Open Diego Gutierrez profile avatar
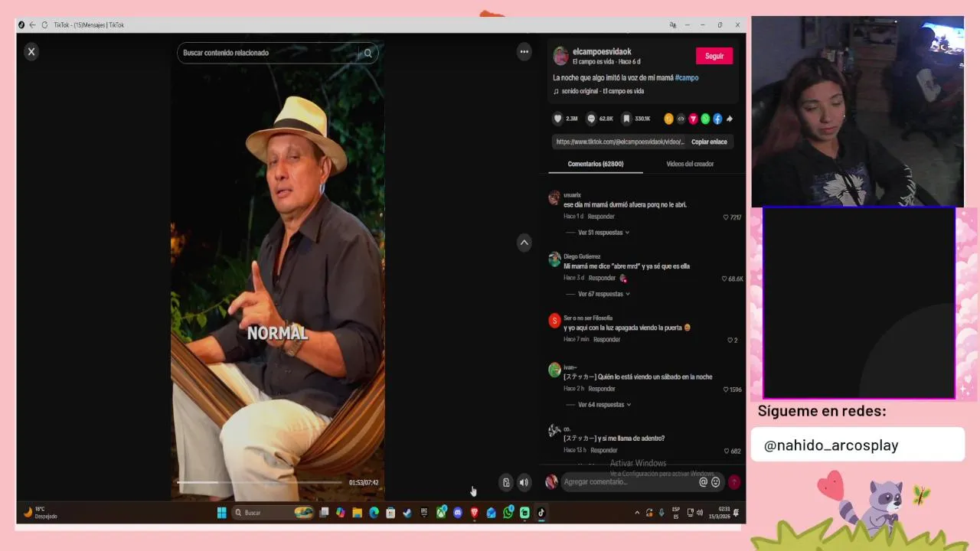The height and width of the screenshot is (551, 980). pos(554,259)
